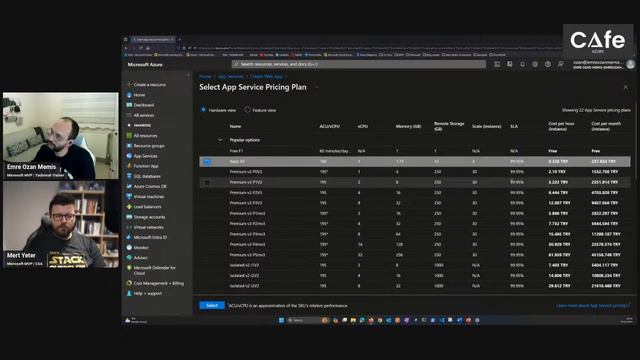Open Learn more about App Service pricing link
This screenshot has height=360, width=640.
(593, 306)
